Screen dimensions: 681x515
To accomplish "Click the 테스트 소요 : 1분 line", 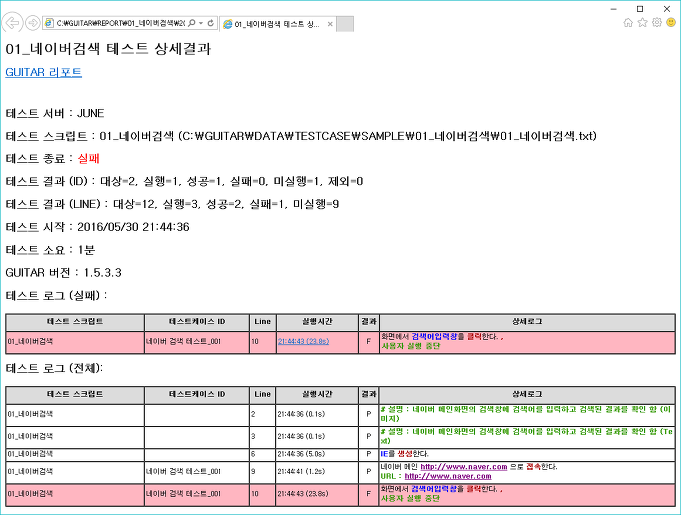I will (50, 250).
